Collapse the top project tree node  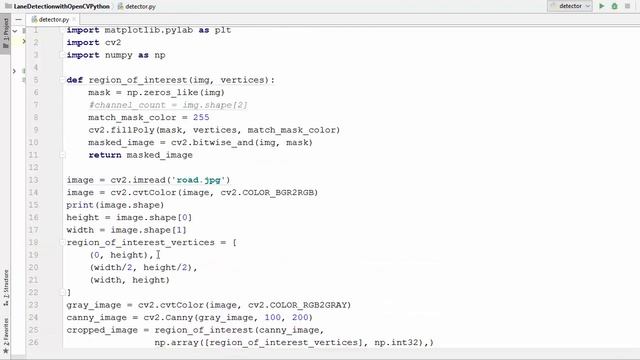coord(15,31)
